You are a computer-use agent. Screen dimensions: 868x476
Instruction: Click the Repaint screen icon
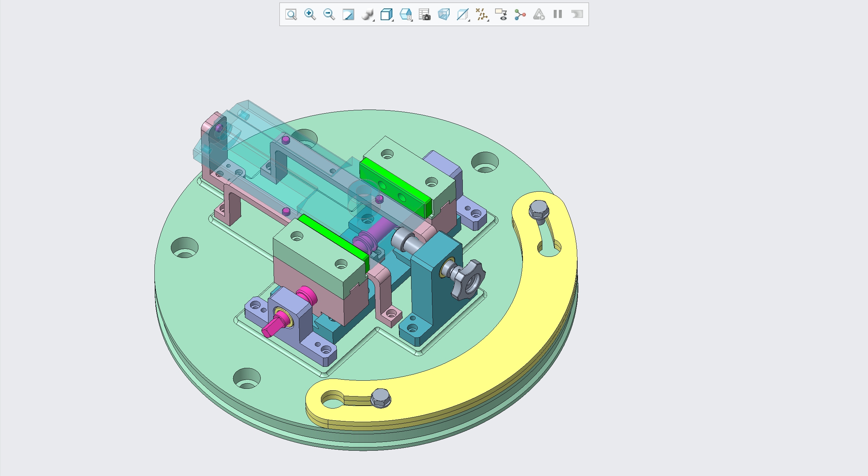(x=348, y=15)
